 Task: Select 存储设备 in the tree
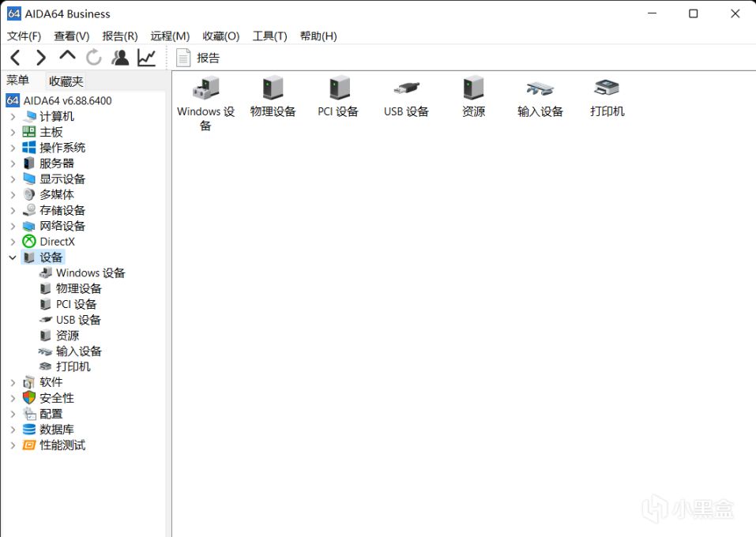pyautogui.click(x=62, y=211)
